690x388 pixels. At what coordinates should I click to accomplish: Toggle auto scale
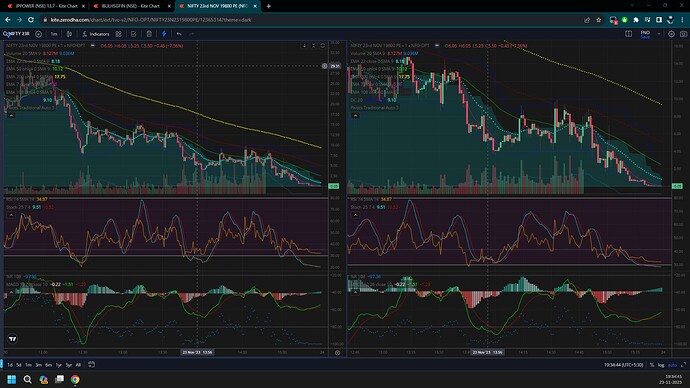(672, 365)
